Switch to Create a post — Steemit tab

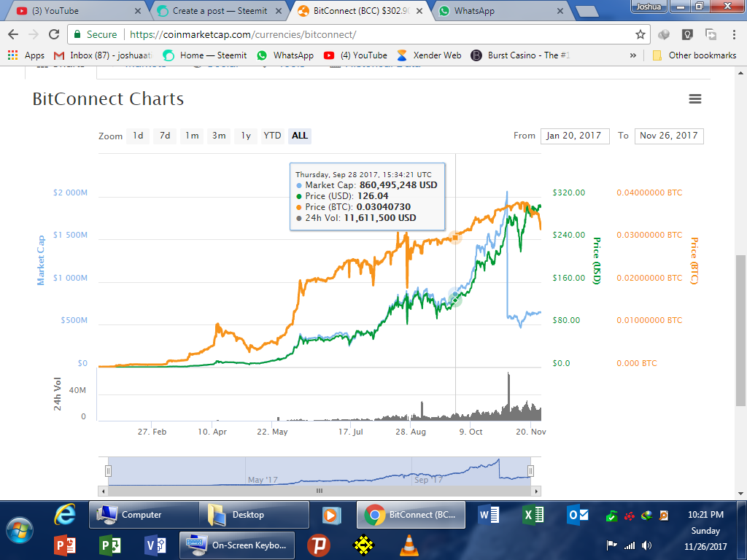pos(219,10)
